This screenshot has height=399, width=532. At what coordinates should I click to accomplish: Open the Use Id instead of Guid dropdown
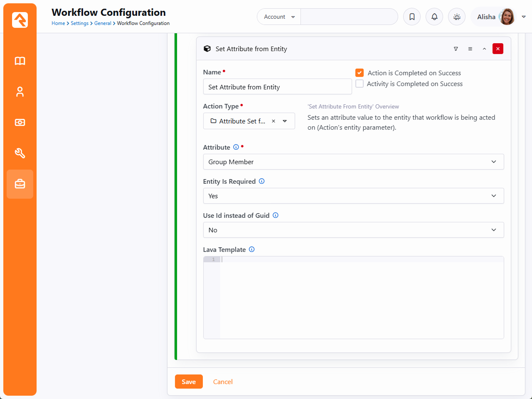pos(353,230)
